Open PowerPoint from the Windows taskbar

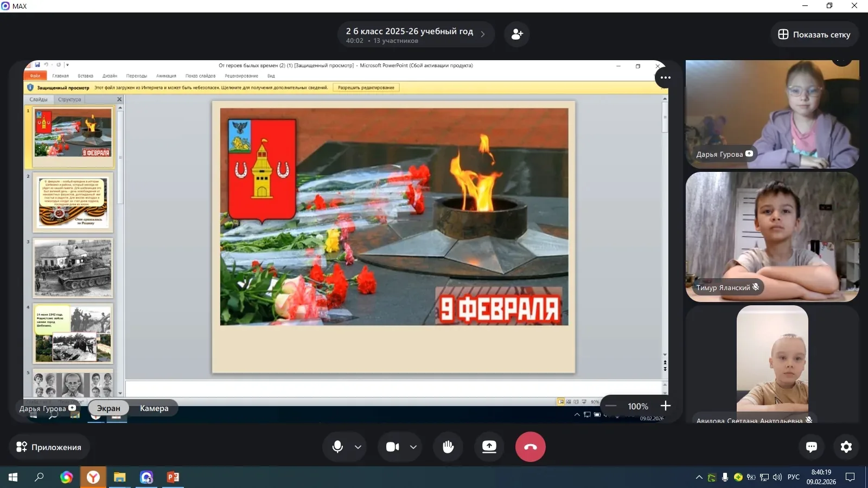click(173, 477)
